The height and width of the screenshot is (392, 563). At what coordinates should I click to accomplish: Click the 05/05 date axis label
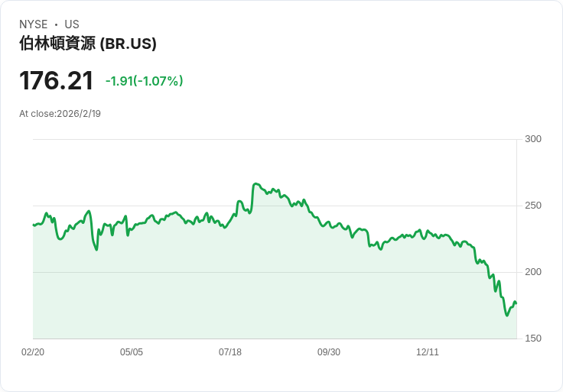pos(132,352)
